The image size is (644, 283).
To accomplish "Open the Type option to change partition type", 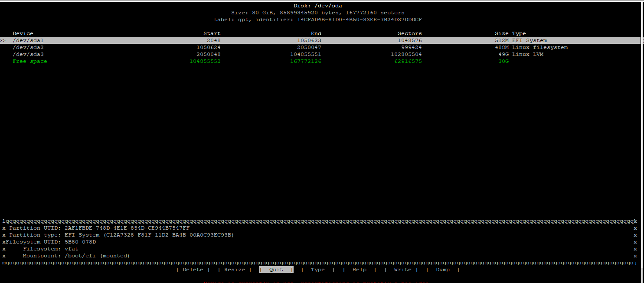I will tap(317, 270).
